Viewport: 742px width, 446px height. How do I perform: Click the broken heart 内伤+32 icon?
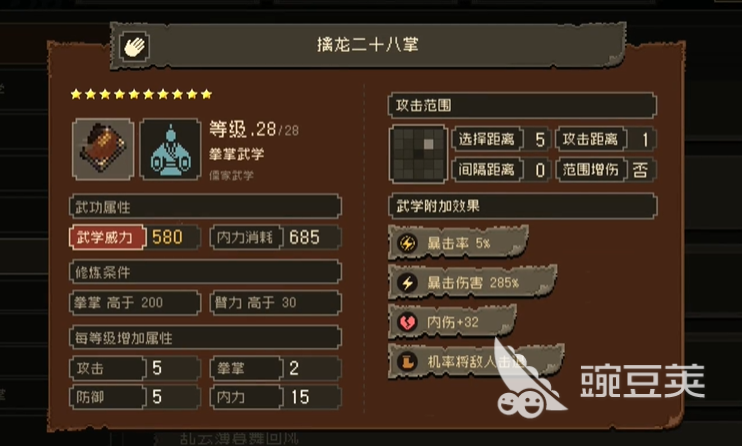pos(407,322)
